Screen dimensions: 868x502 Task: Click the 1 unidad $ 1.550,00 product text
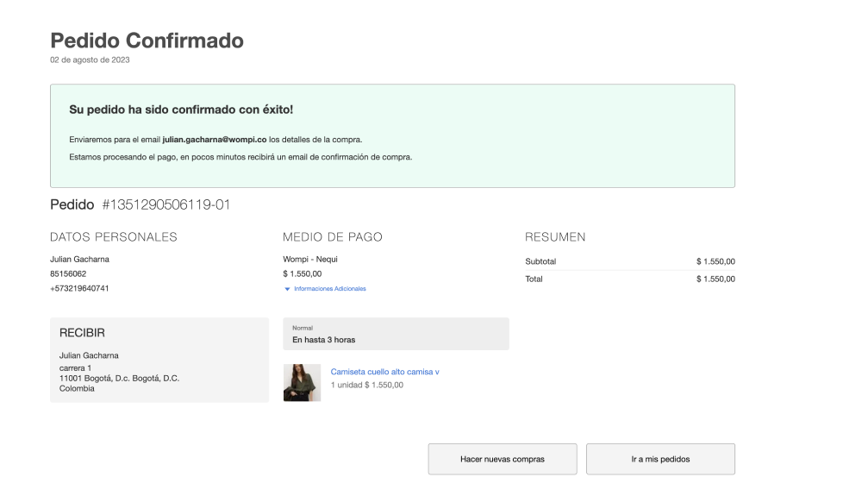coord(366,386)
